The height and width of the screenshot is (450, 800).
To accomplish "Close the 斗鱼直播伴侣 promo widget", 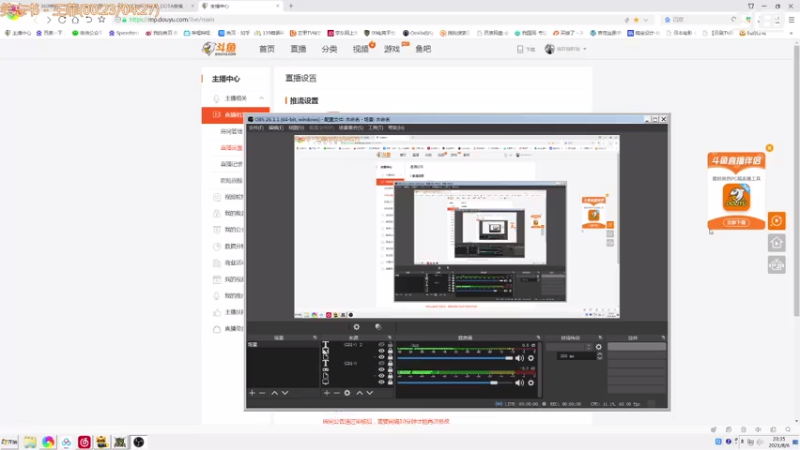I will click(x=769, y=148).
